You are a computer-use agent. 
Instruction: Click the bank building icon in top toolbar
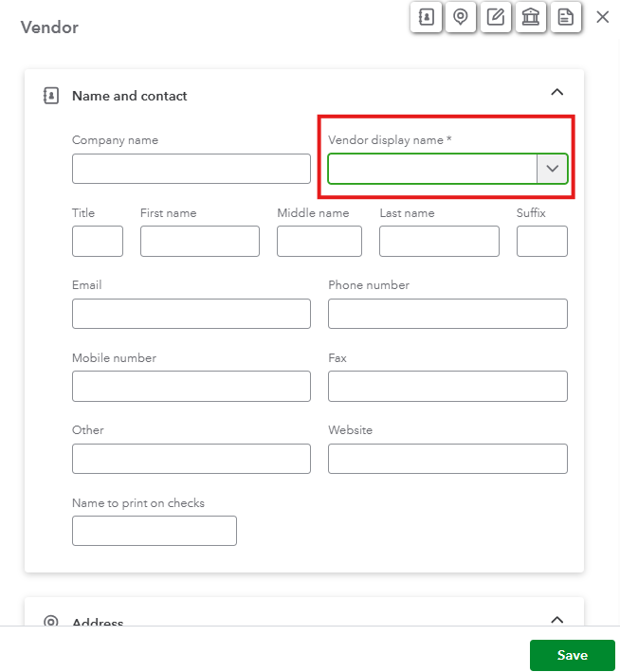coord(530,18)
